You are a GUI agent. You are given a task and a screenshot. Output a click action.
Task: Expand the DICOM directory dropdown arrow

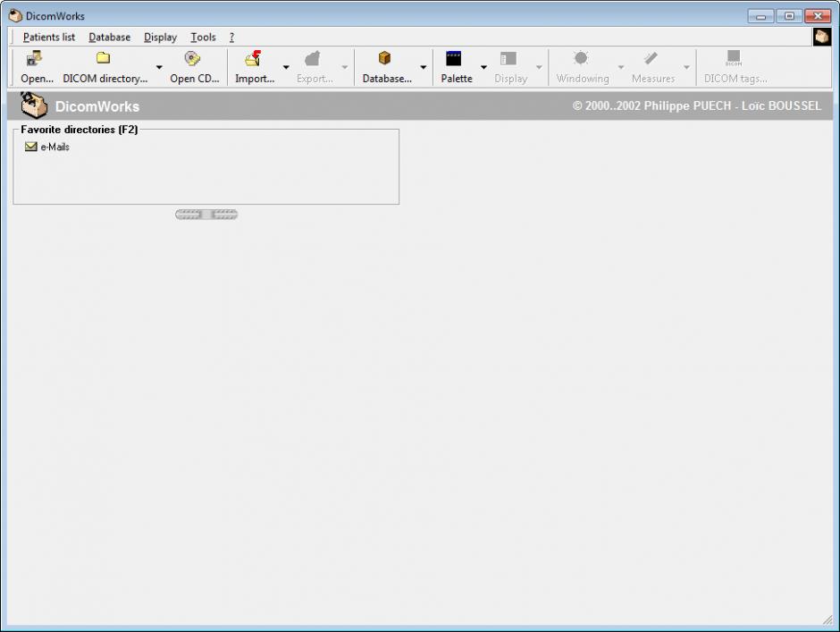pos(159,67)
